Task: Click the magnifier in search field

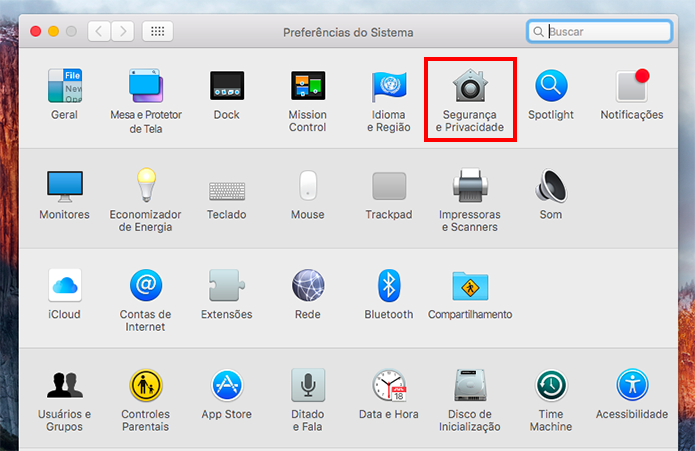Action: click(538, 32)
